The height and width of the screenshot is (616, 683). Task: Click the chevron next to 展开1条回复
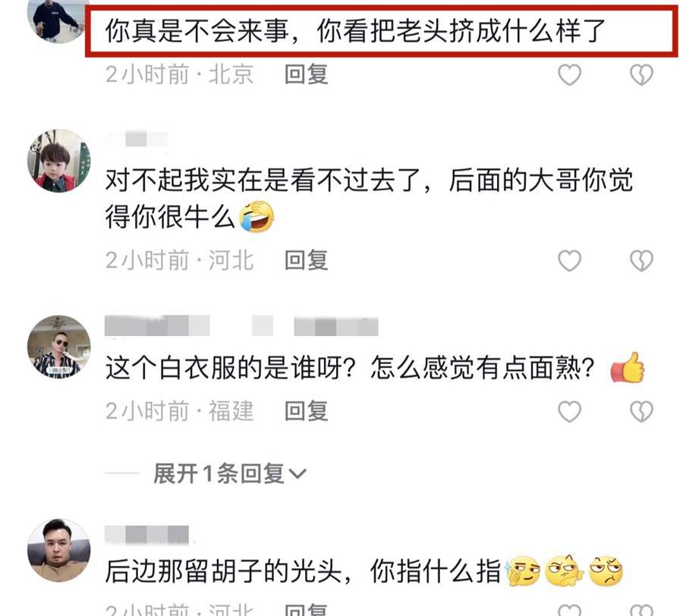297,474
